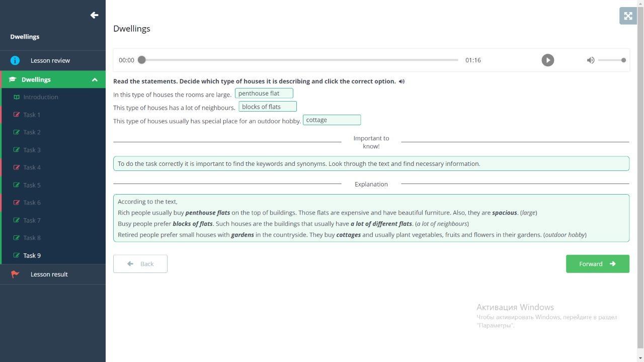Click the Lesson review info icon
The image size is (644, 362).
coord(15,60)
